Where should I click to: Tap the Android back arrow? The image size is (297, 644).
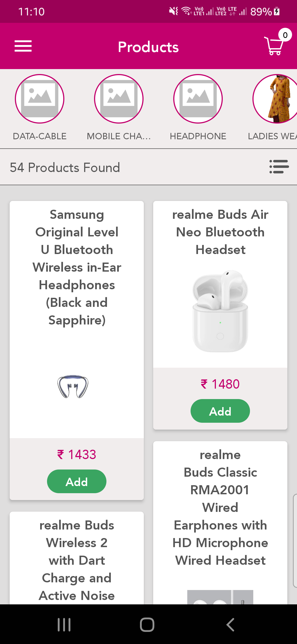coord(230,624)
